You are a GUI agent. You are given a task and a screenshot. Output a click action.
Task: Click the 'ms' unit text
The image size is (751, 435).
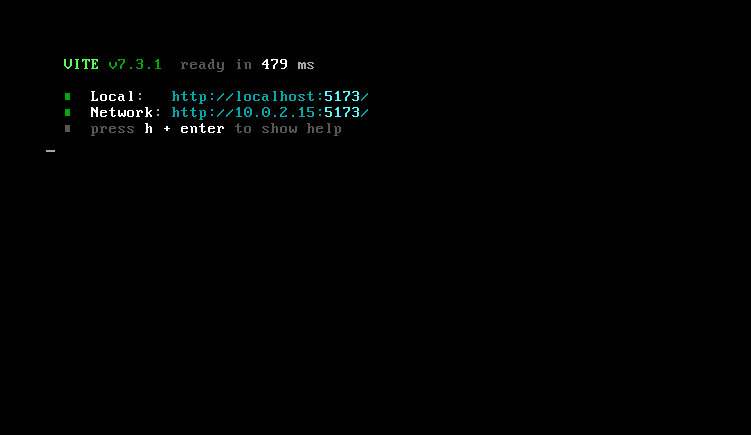pyautogui.click(x=306, y=65)
